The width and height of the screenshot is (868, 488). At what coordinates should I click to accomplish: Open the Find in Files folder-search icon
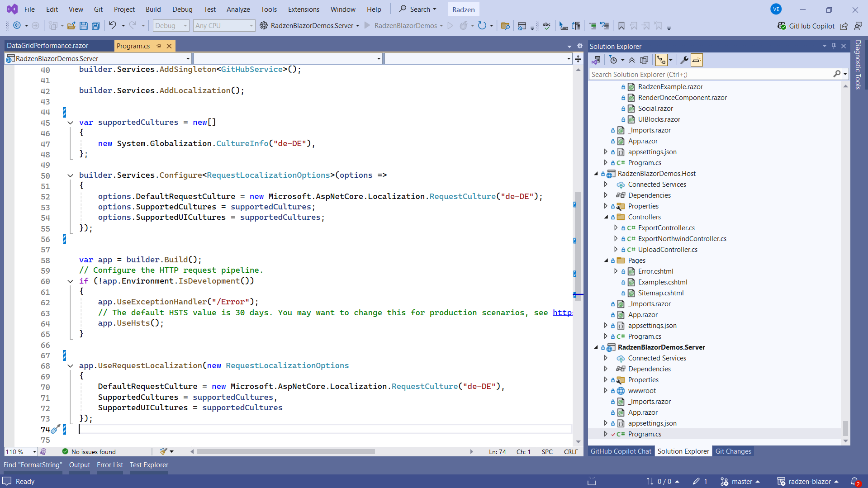click(505, 26)
